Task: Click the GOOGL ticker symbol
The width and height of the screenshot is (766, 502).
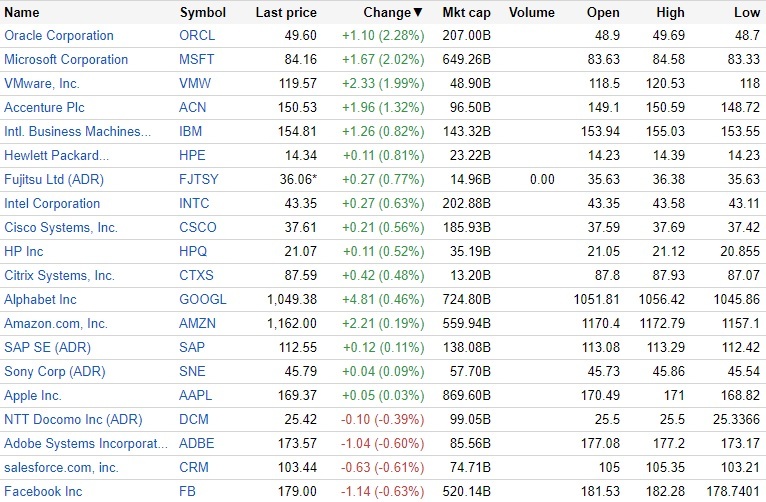Action: [203, 299]
